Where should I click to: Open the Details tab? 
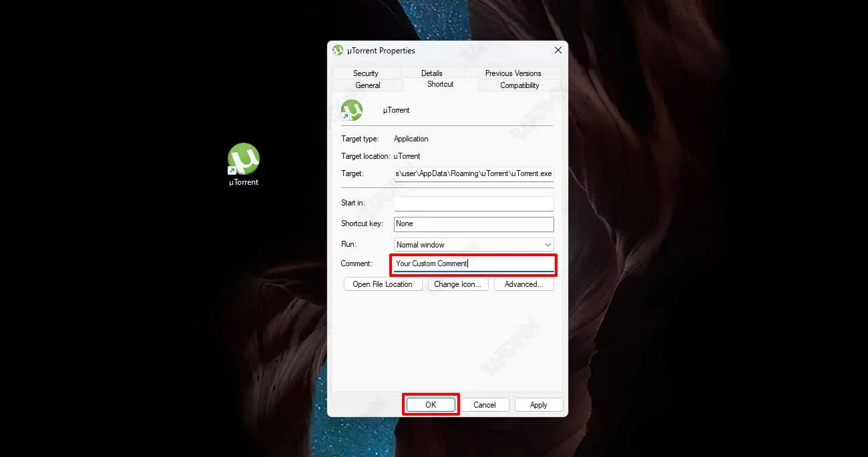click(x=431, y=73)
